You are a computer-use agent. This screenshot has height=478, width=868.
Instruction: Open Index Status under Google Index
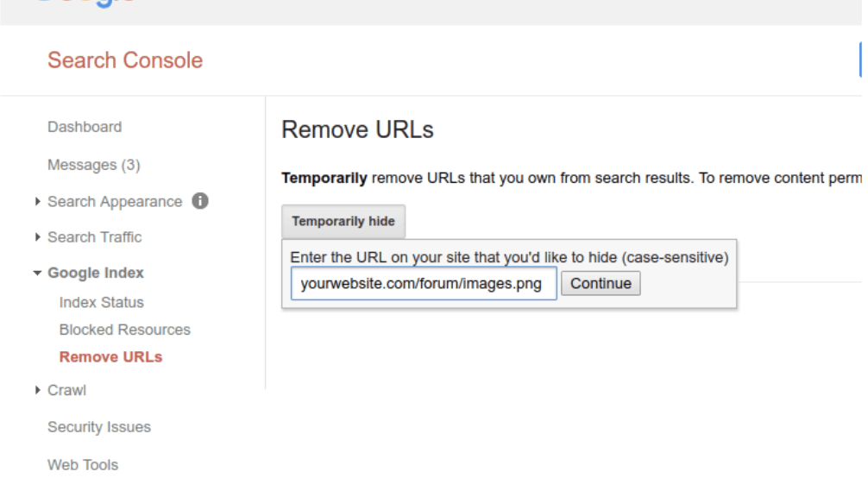[x=101, y=303]
